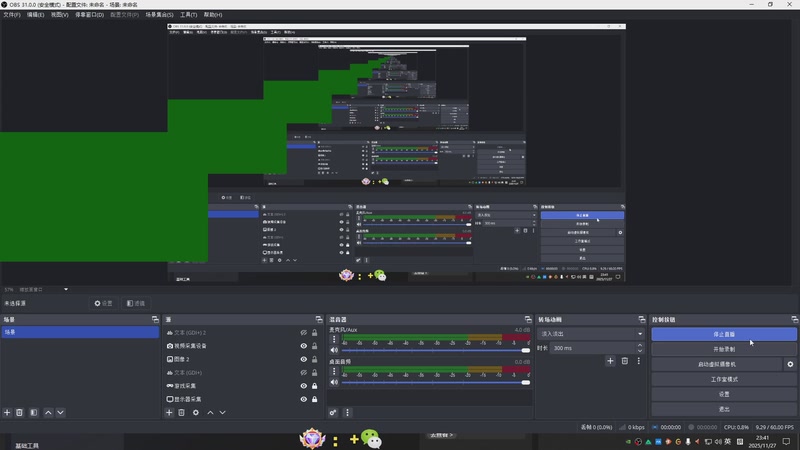Open 设置 in the Controls dock
Viewport: 800px width, 450px height.
click(724, 394)
